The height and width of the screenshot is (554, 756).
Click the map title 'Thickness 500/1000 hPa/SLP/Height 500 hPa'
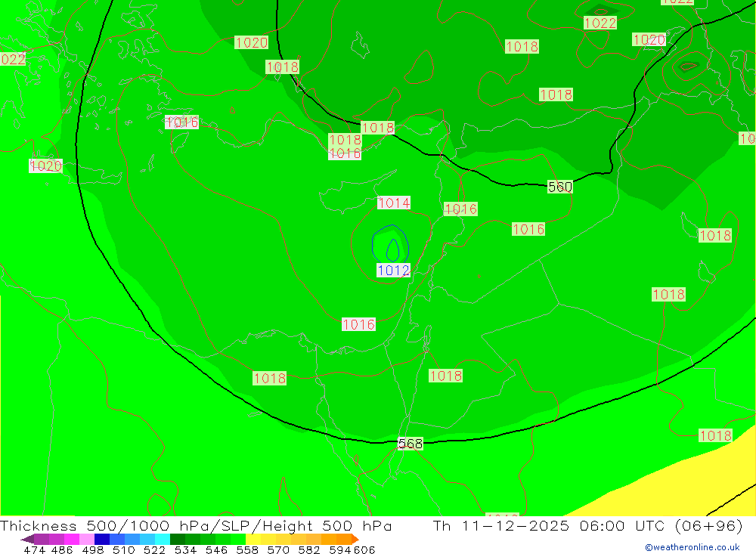pos(196,525)
